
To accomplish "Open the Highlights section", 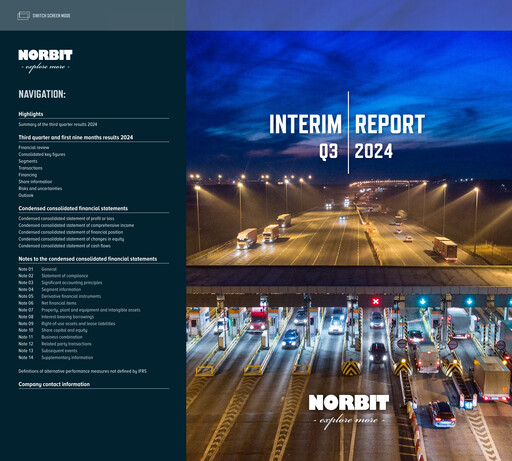I will [x=31, y=114].
